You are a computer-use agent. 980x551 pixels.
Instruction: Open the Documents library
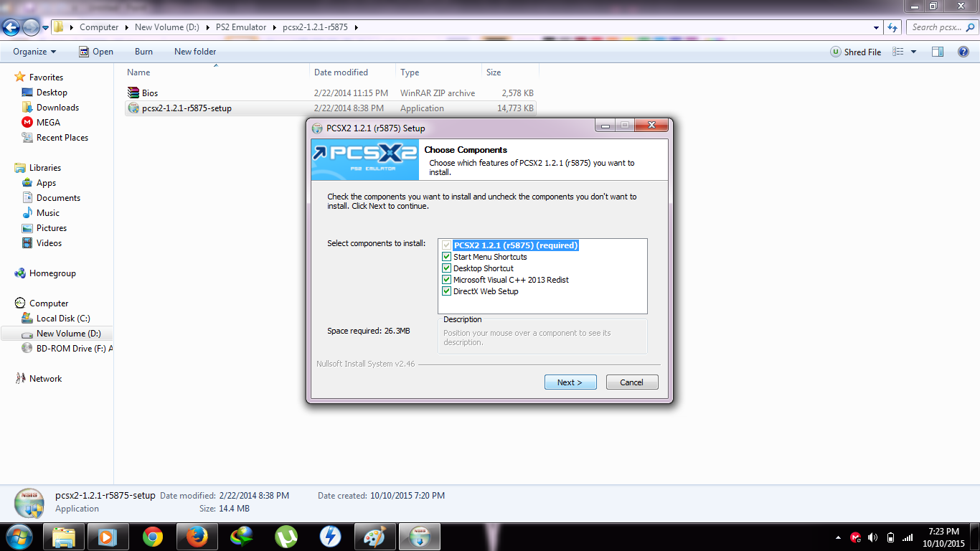click(58, 198)
